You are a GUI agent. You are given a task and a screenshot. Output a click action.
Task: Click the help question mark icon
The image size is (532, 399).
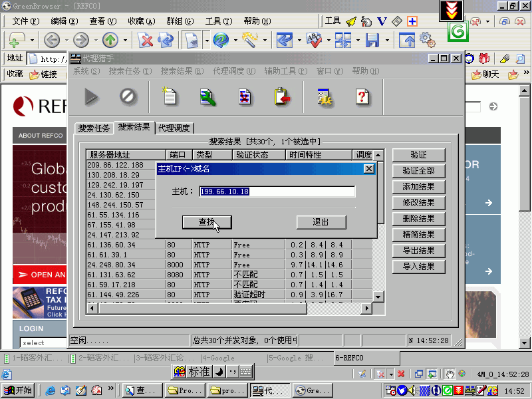pyautogui.click(x=362, y=97)
